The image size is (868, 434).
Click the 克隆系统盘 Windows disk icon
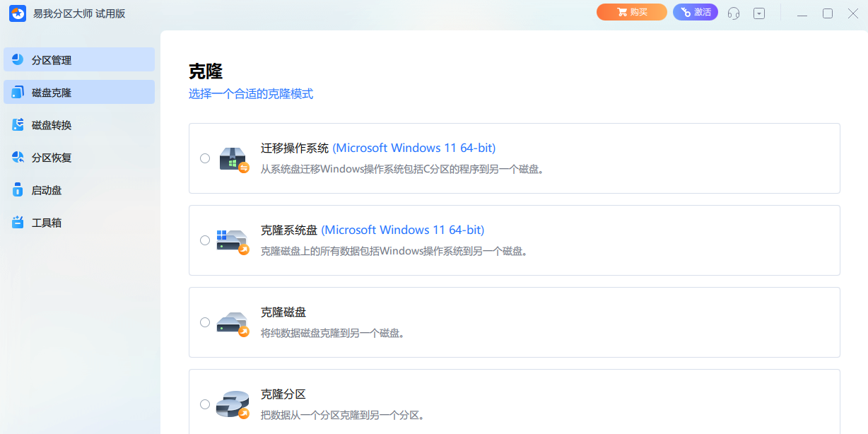coord(233,241)
